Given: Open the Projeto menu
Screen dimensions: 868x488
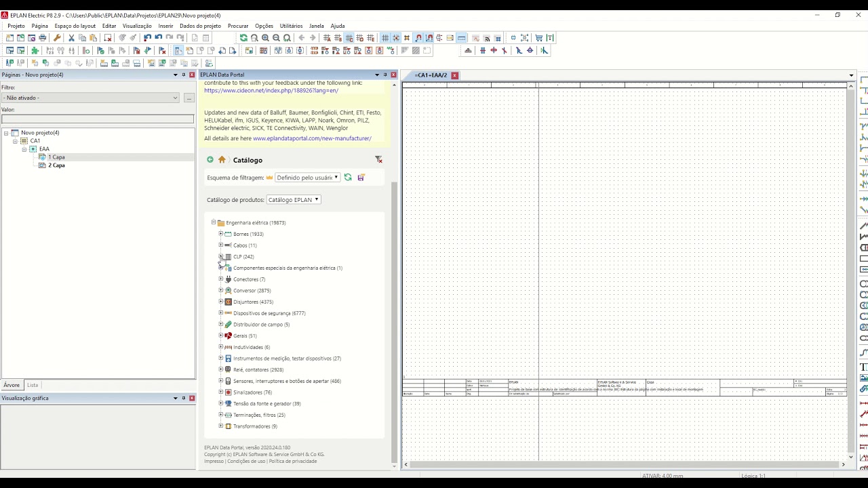Looking at the screenshot, I should point(16,26).
